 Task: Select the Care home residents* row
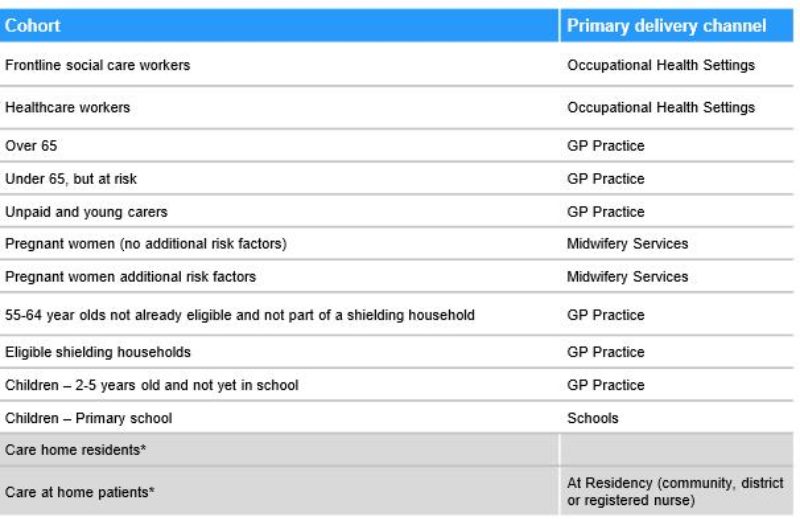(397, 450)
